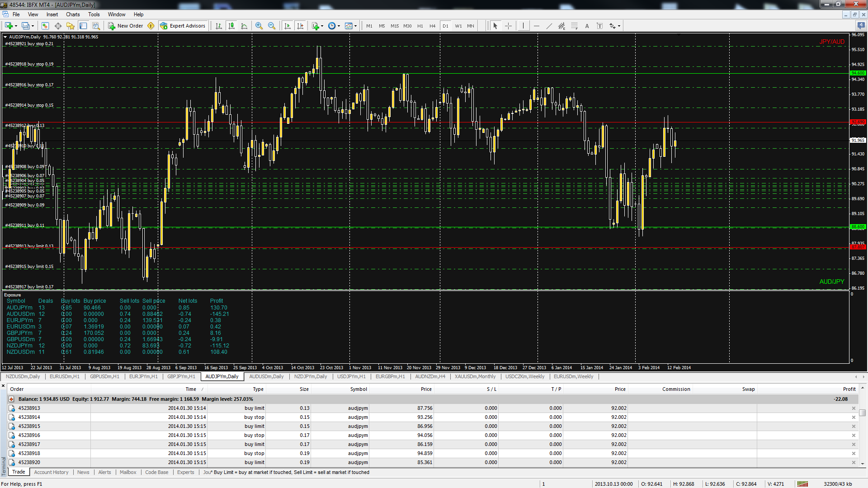The height and width of the screenshot is (488, 868).
Task: Select the Text label tool icon
Action: click(x=599, y=26)
